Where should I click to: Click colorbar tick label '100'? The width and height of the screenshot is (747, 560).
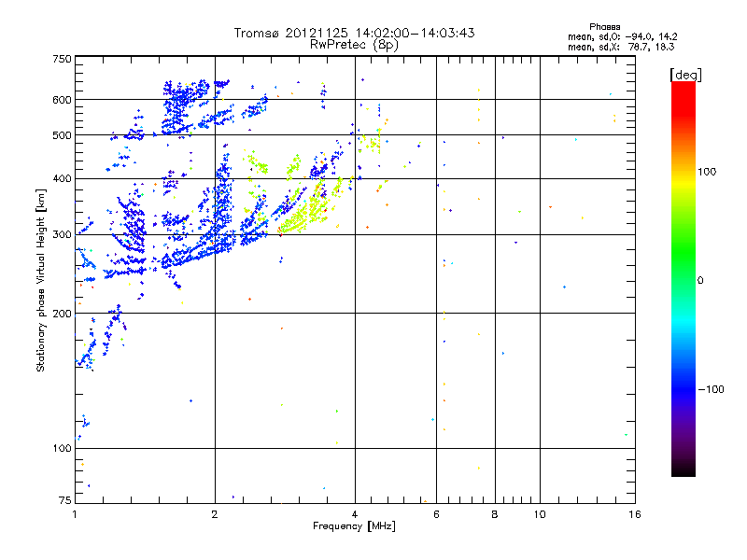click(x=707, y=172)
